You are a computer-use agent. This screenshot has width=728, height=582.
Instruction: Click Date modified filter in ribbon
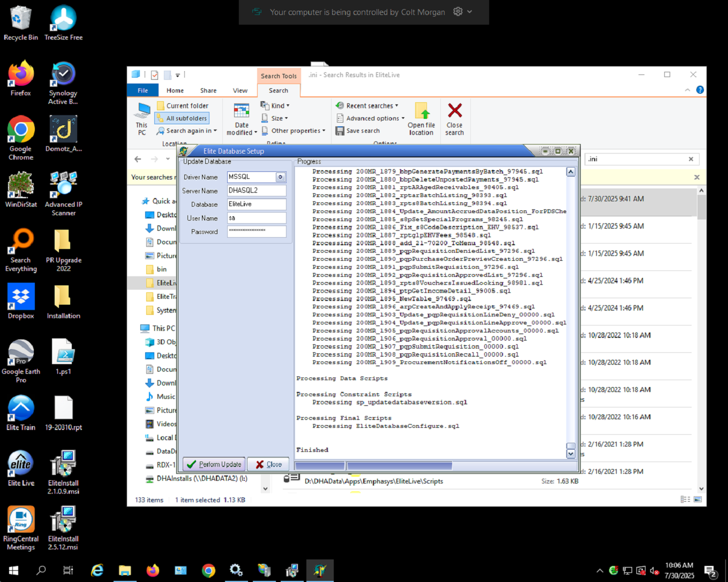click(242, 119)
